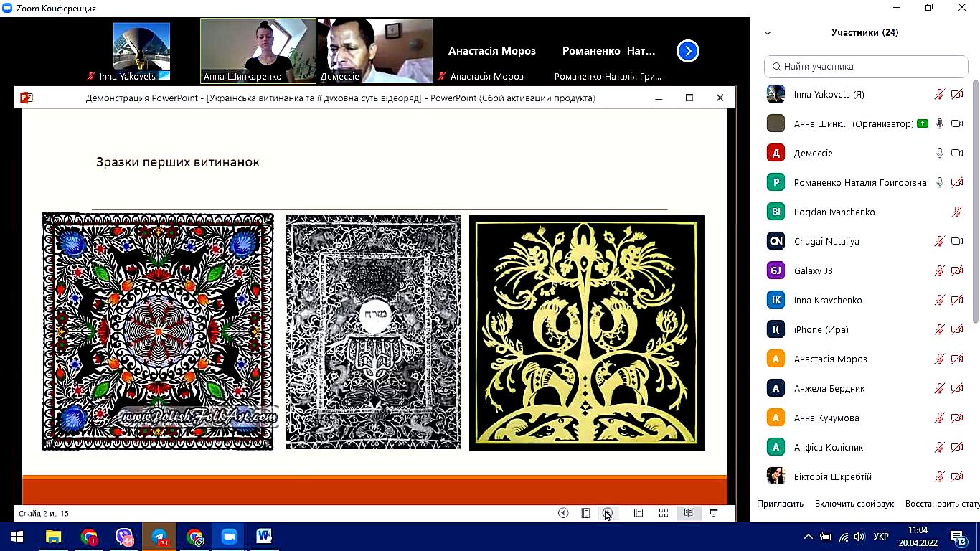Switch to Normal view in PowerPoint
The image size is (980, 551).
[x=638, y=513]
